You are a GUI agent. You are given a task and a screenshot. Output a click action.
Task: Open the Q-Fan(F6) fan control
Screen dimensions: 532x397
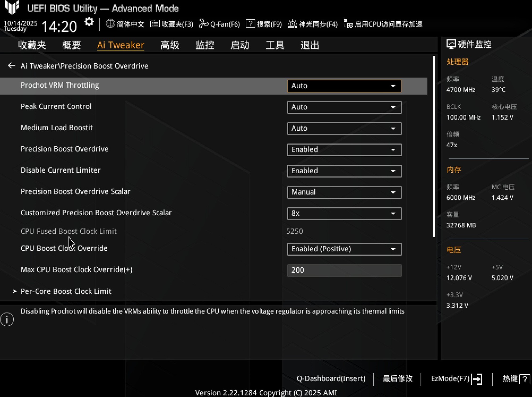click(x=203, y=24)
